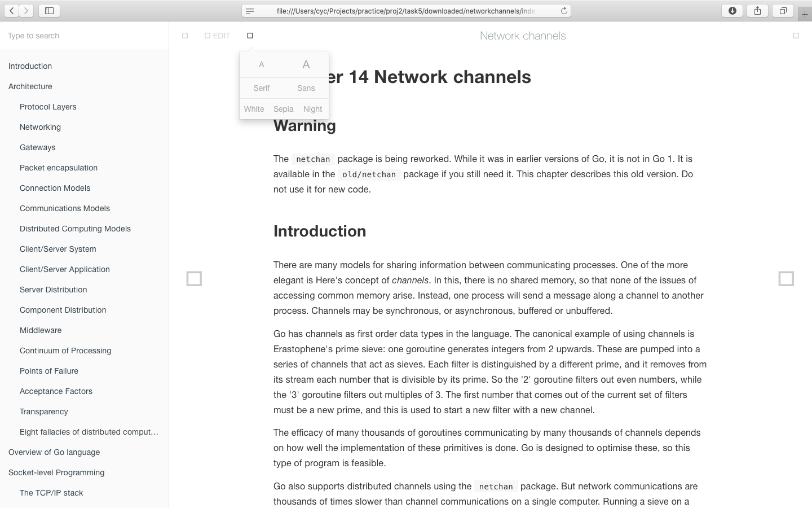Viewport: 812px width, 508px height.
Task: Choose Serif font family
Action: [262, 88]
